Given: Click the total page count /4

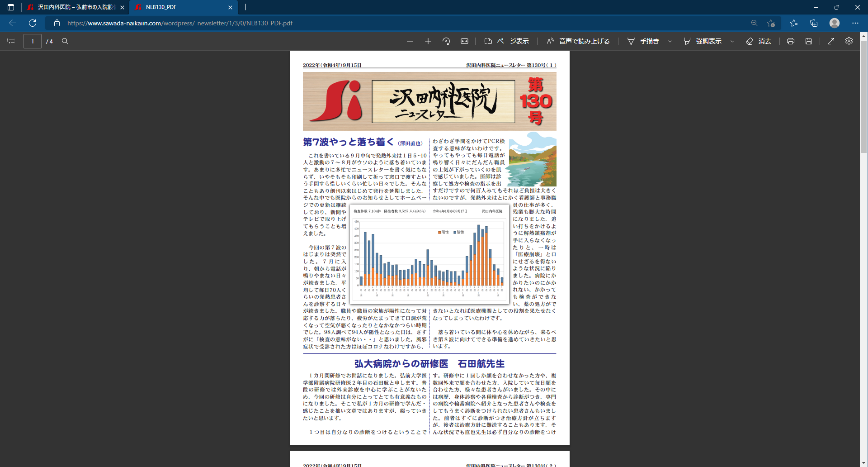Looking at the screenshot, I should pyautogui.click(x=49, y=41).
